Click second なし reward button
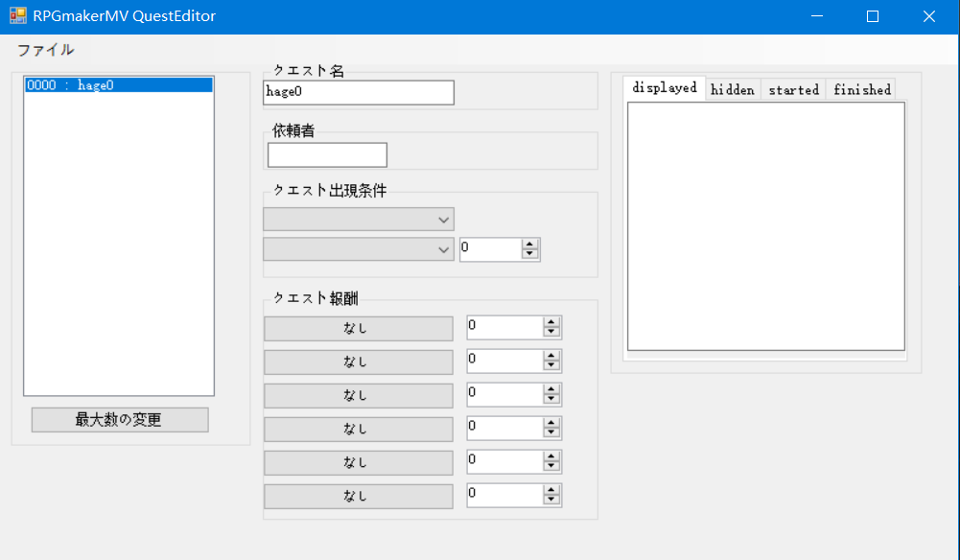The height and width of the screenshot is (560, 960). 359,362
